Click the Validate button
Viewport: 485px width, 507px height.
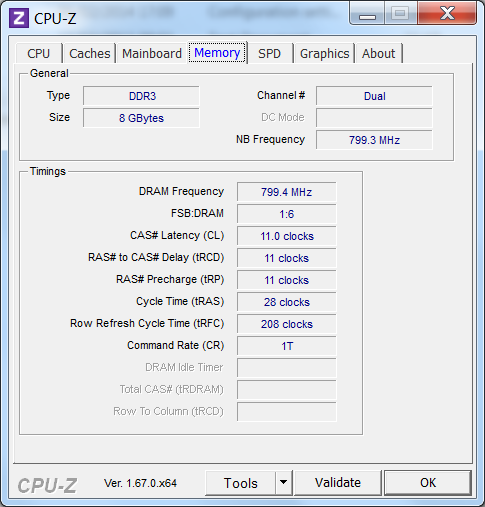click(338, 483)
